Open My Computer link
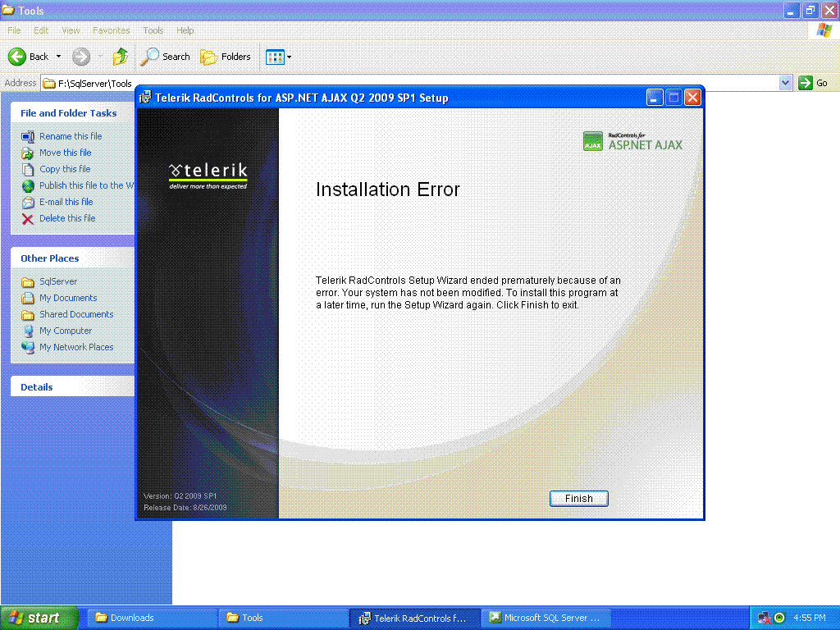This screenshot has width=840, height=630. click(66, 331)
